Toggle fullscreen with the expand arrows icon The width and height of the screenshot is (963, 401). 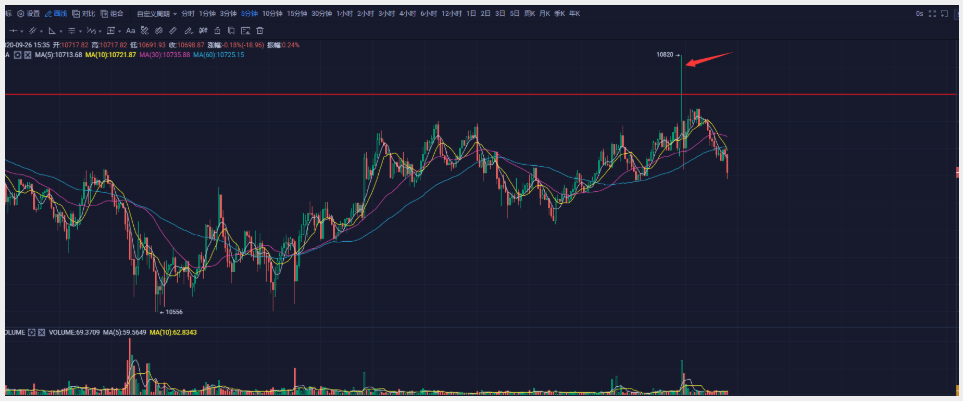(932, 14)
